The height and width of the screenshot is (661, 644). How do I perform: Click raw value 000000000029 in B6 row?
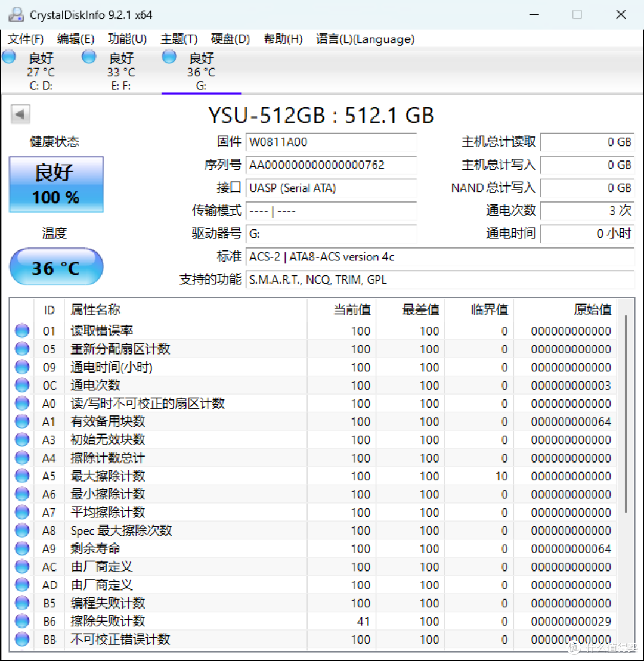click(x=571, y=622)
